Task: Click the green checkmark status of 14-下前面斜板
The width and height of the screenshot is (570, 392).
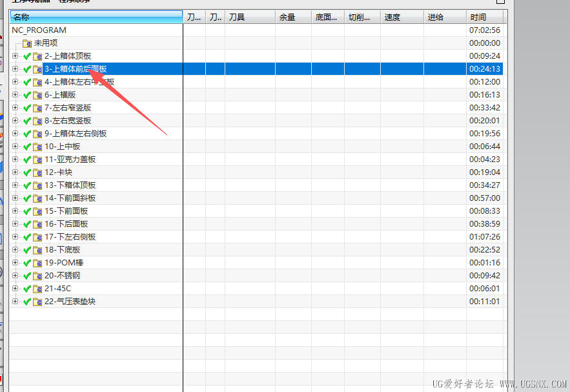Action: click(27, 198)
